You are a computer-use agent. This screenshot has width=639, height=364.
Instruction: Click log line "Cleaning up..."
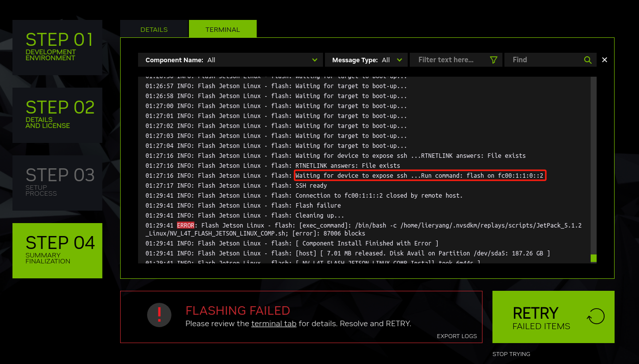(245, 216)
